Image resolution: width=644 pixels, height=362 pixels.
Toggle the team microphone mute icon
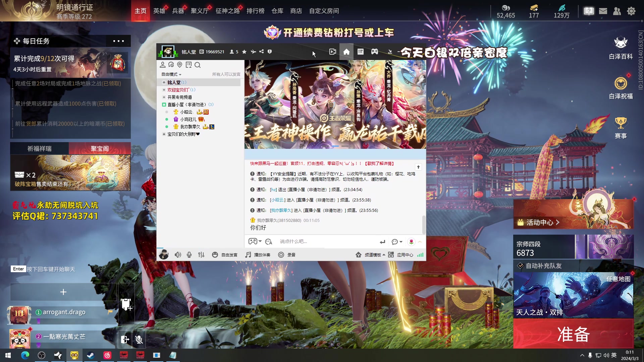(139, 340)
